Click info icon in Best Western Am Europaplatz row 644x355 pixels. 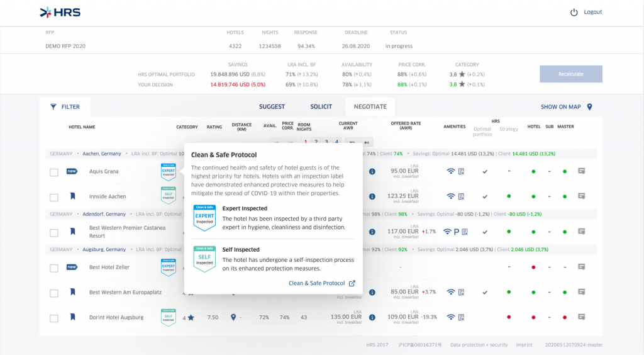pyautogui.click(x=372, y=292)
